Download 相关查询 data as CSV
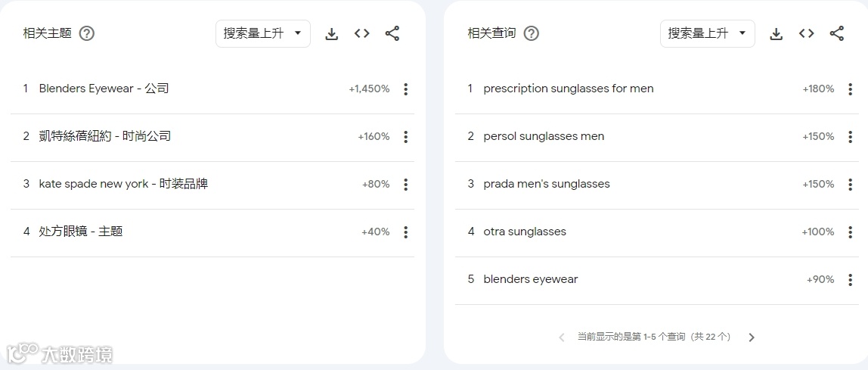The image size is (868, 370). point(777,34)
